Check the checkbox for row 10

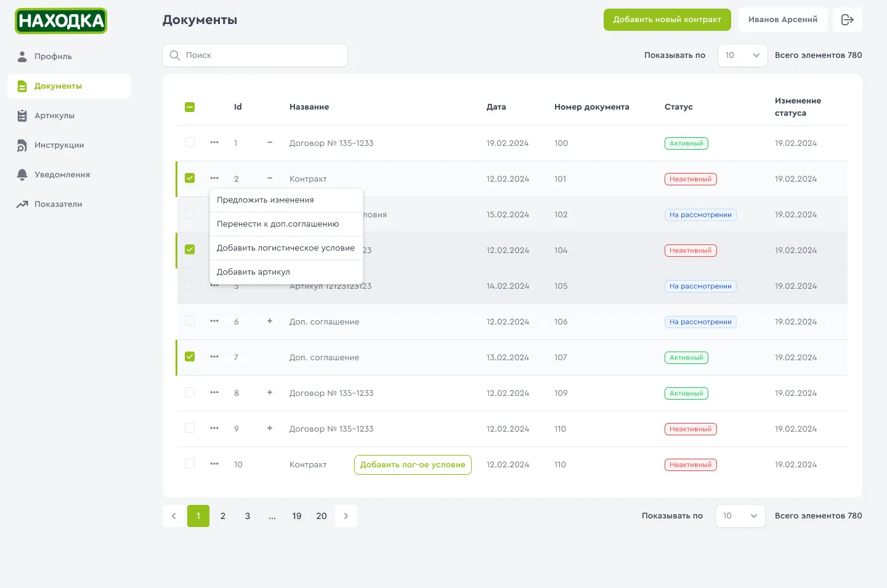click(190, 464)
